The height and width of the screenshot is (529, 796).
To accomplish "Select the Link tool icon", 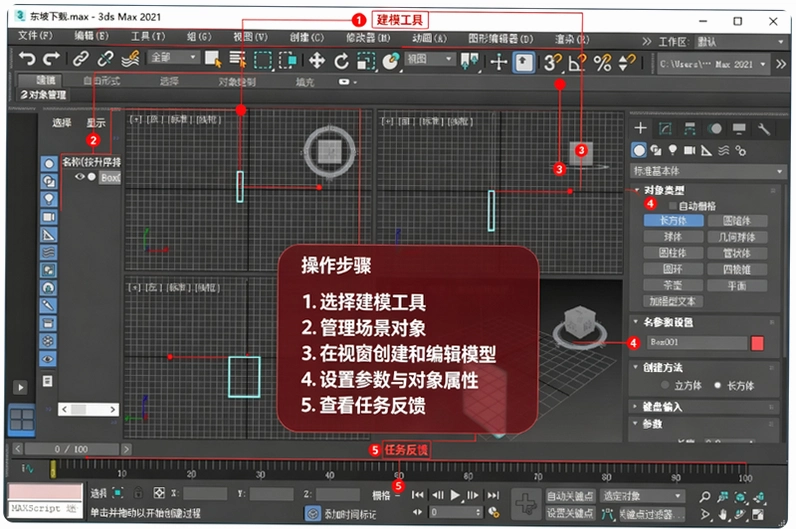I will [81, 59].
